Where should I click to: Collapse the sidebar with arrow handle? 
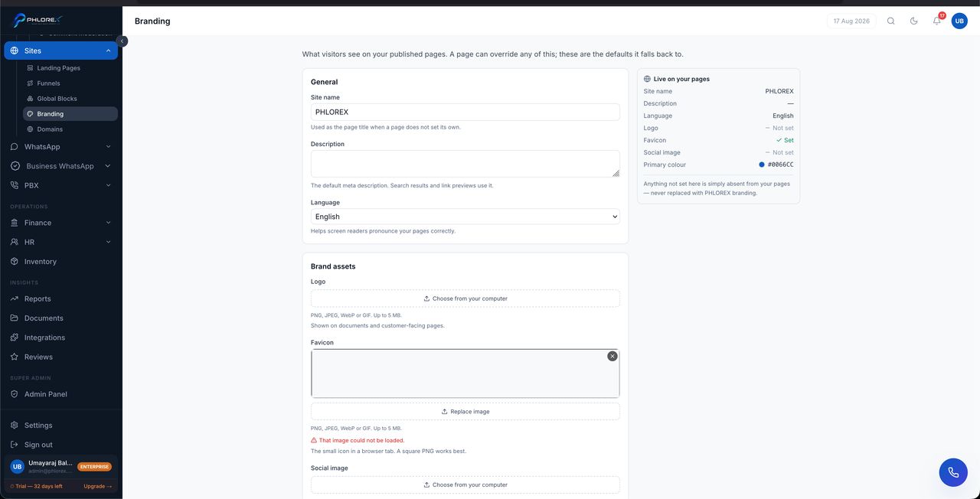[122, 41]
